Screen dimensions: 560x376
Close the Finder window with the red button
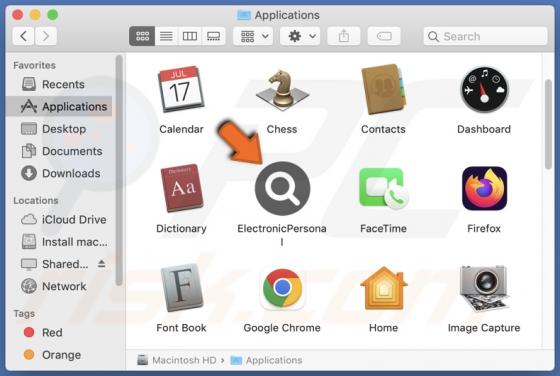coord(18,15)
